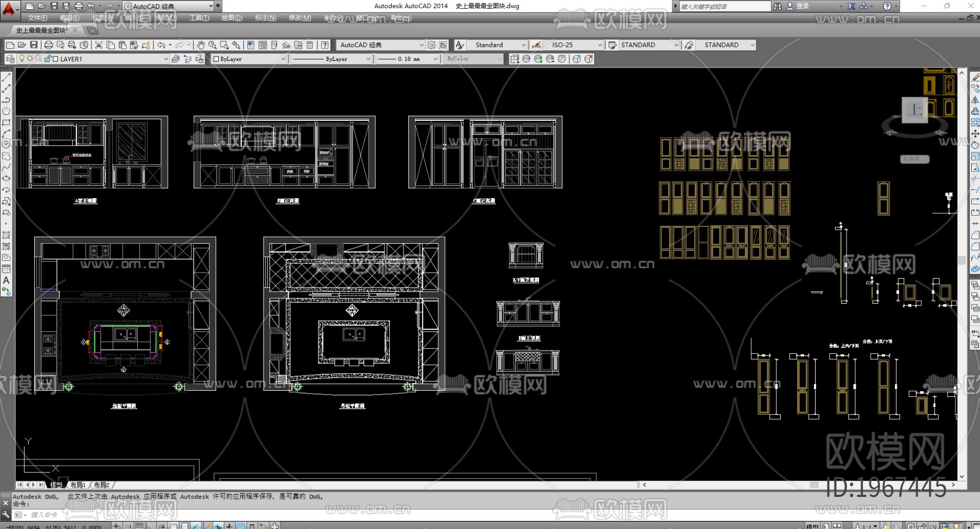Click the Workspace Settings gear icon
This screenshot has height=529, width=980.
[431, 45]
